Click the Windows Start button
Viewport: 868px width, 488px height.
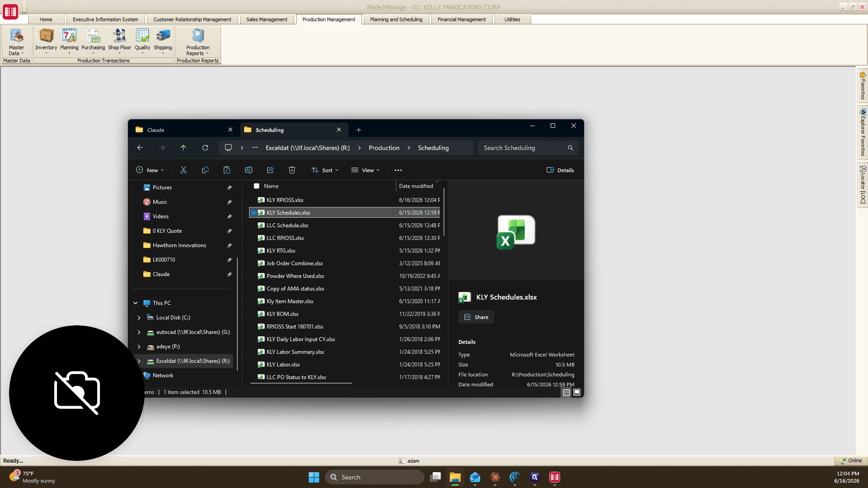[314, 477]
